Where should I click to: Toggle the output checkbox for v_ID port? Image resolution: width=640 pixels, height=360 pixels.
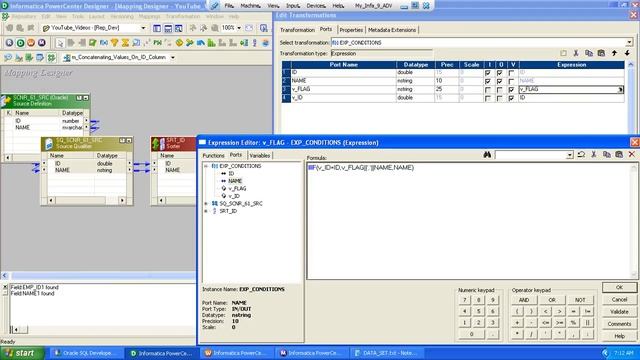point(500,98)
